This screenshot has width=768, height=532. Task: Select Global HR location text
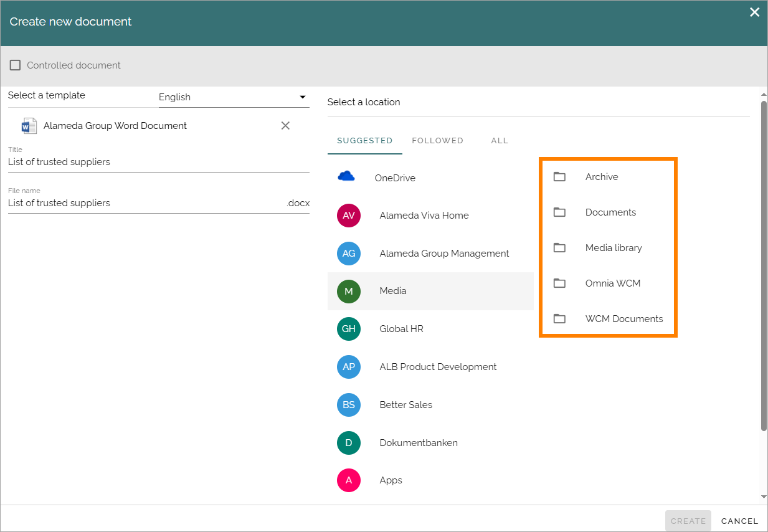point(401,329)
